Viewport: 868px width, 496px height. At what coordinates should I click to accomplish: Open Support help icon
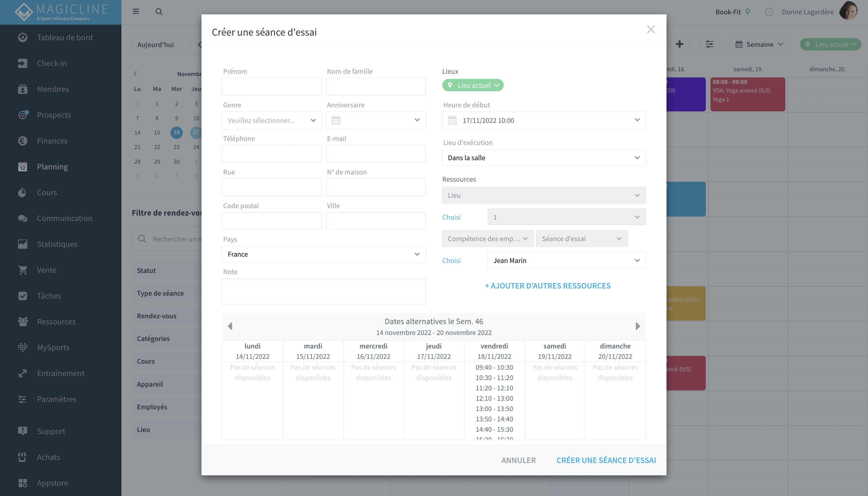click(x=22, y=431)
